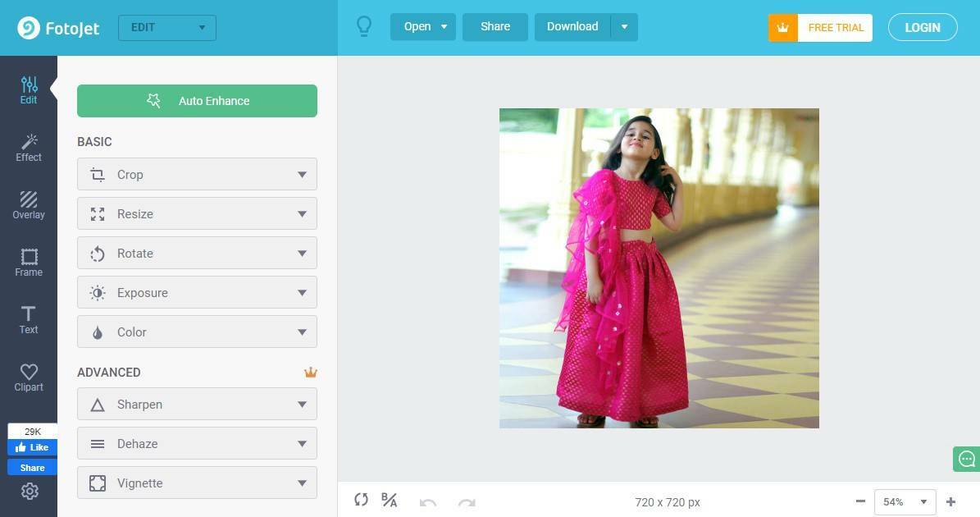Expand the Rotate panel arrow
The height and width of the screenshot is (517, 980).
(302, 254)
